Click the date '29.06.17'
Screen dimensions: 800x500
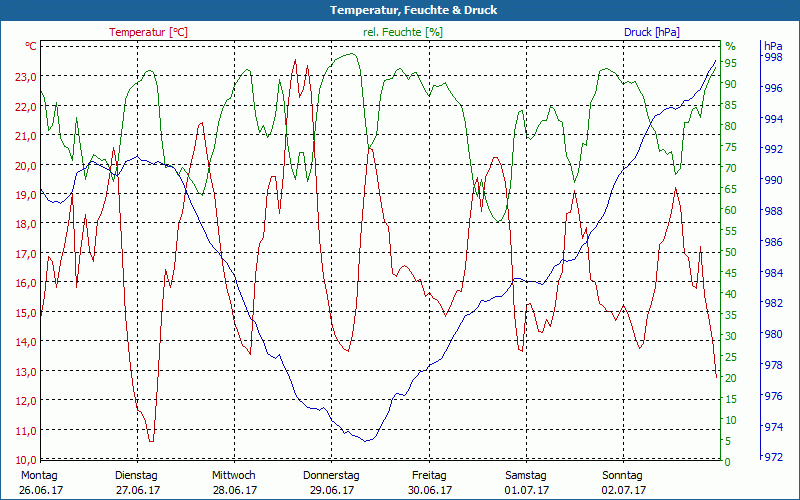[332, 490]
